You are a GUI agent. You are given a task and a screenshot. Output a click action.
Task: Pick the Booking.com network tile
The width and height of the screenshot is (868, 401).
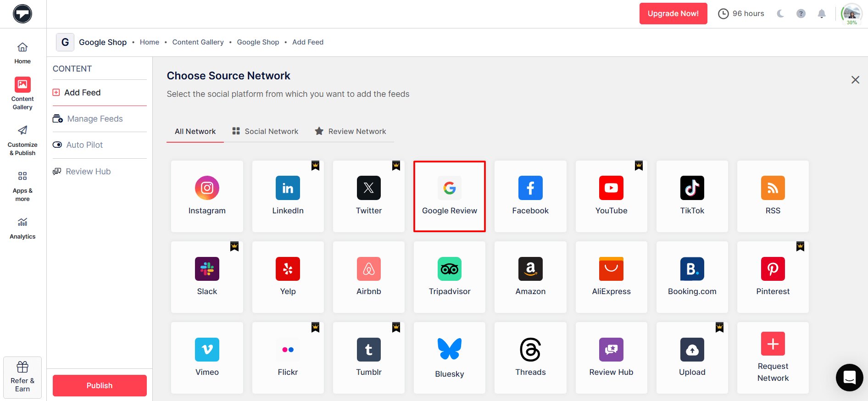click(x=692, y=277)
